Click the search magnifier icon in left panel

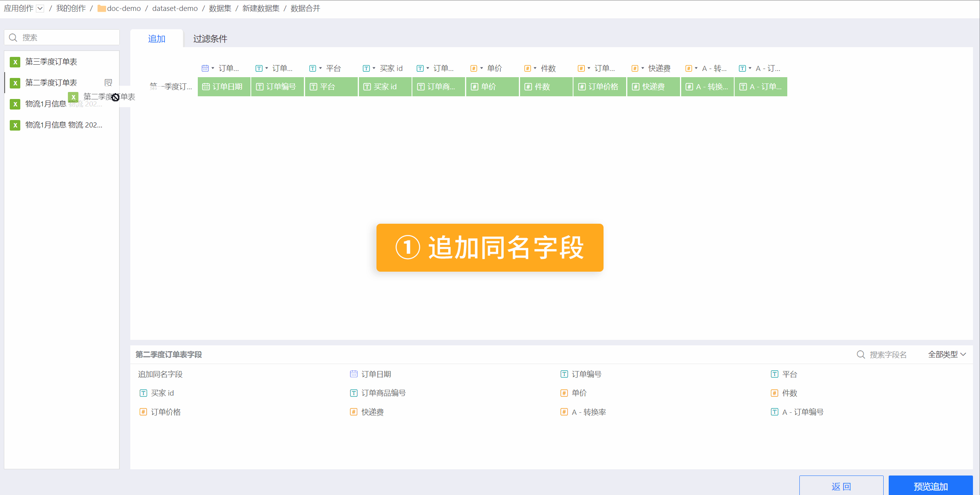(x=13, y=37)
